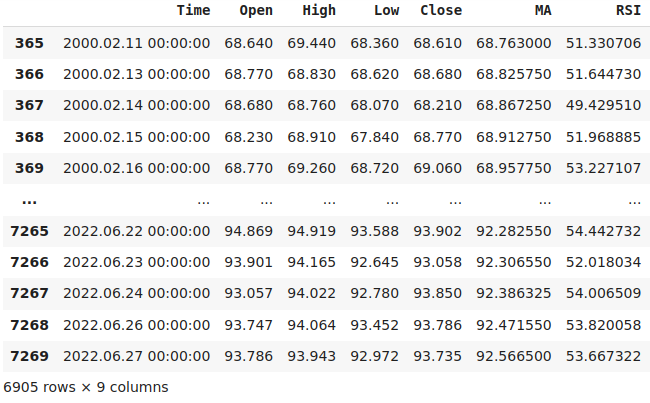650x403 pixels.
Task: Click Close value 69.060 in row 369
Action: (x=437, y=168)
